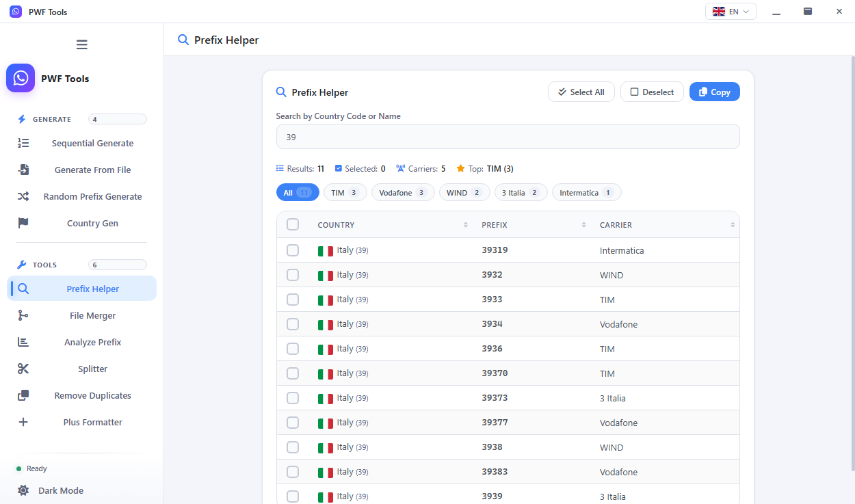The image size is (855, 504).
Task: Click the Italy flag in 39319 row
Action: pyautogui.click(x=326, y=251)
